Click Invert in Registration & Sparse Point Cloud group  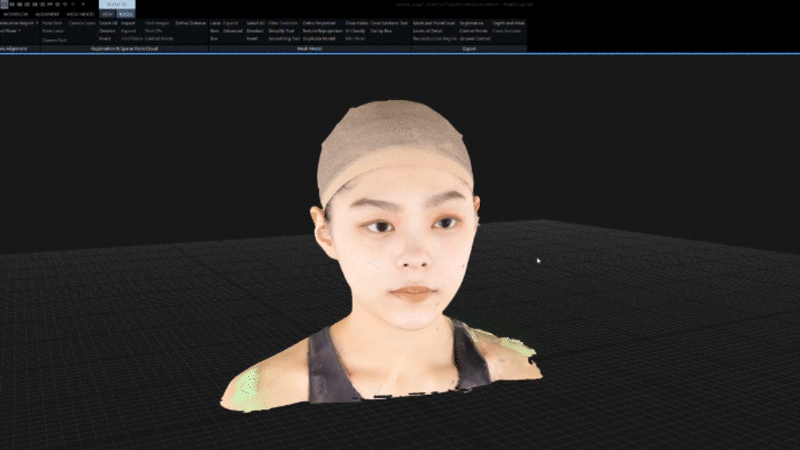[105, 39]
